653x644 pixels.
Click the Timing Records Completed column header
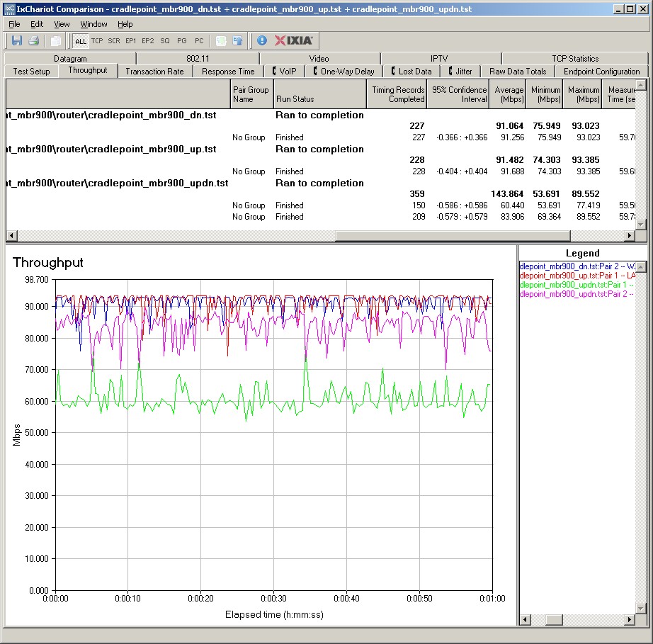click(x=397, y=94)
